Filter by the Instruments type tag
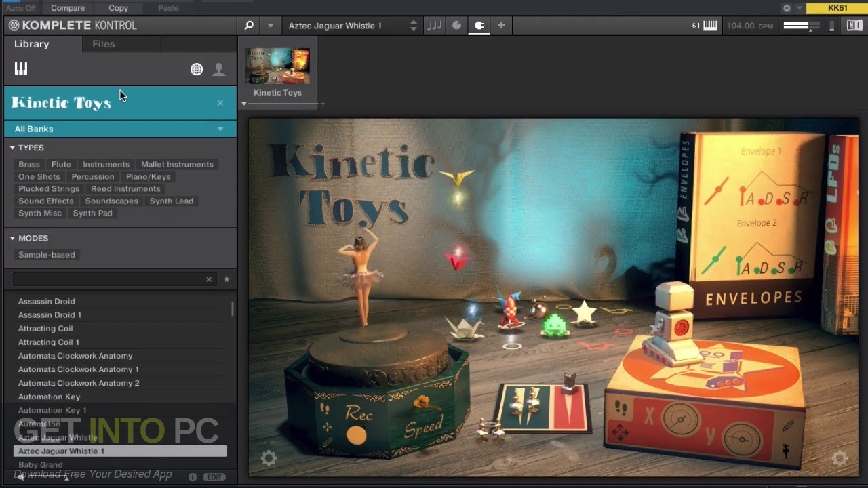The width and height of the screenshot is (868, 488). [x=106, y=164]
